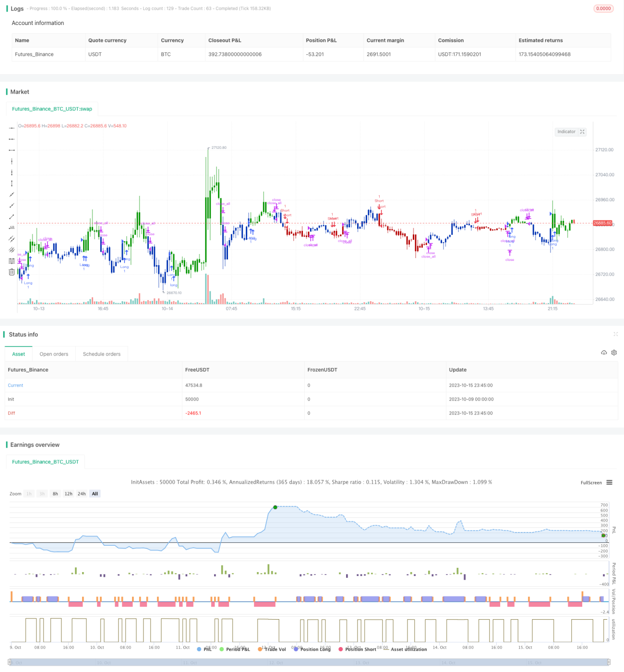
Task: Open the Futures_Binance_BTC_USDT:swap market tab
Action: pos(52,109)
